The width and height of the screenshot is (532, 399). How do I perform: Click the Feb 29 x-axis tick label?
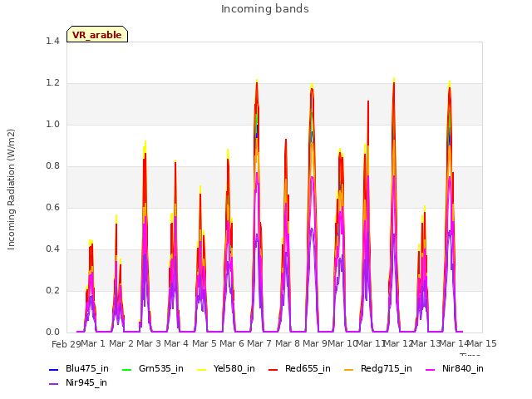[x=66, y=344]
